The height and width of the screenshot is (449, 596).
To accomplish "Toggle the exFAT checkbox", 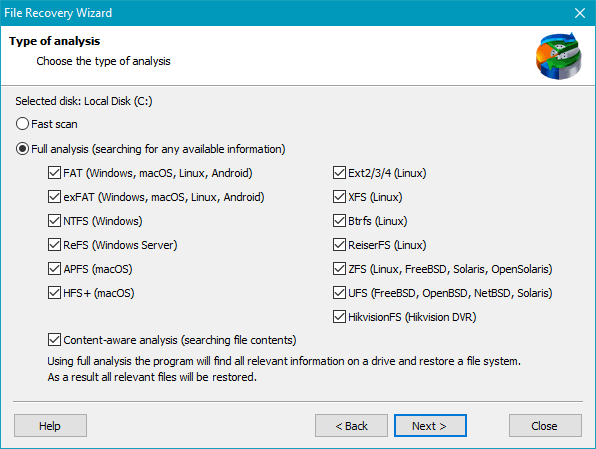I will pos(54,197).
